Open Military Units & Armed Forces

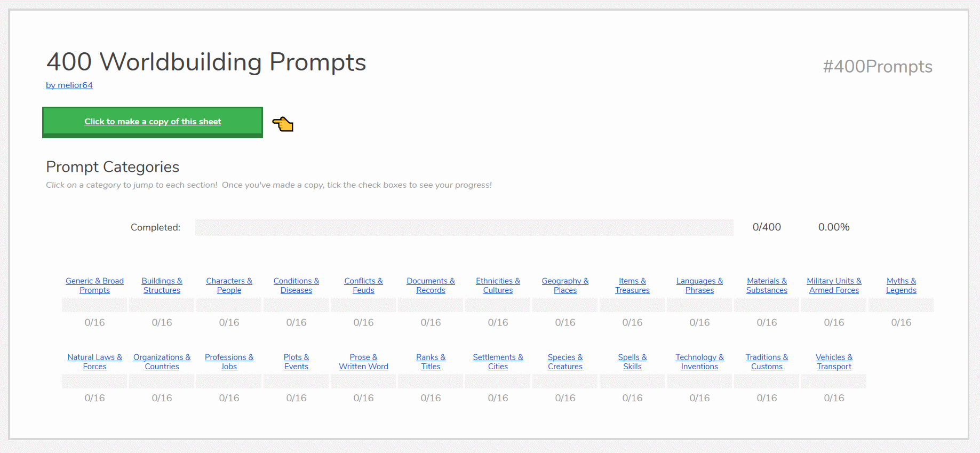[834, 285]
